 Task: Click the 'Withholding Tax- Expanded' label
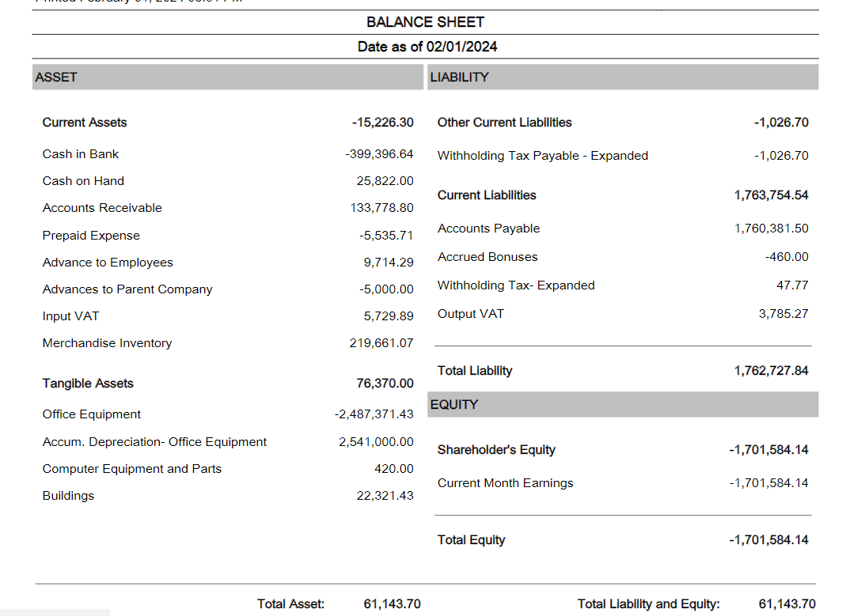(x=516, y=285)
